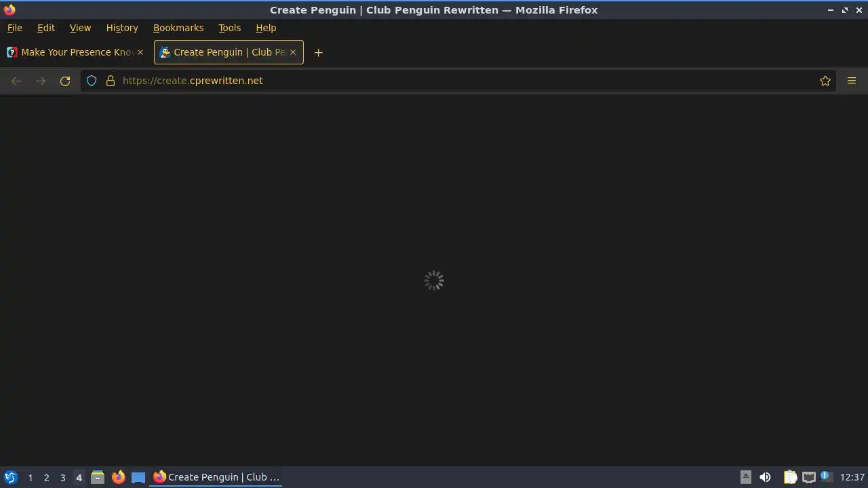
Task: Switch to workspace 3
Action: 62,478
